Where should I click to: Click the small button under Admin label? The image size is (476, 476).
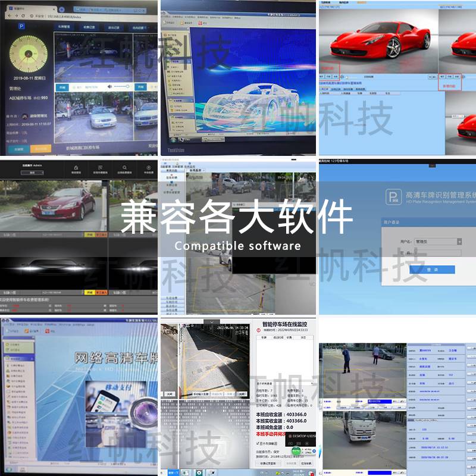[x=32, y=173]
